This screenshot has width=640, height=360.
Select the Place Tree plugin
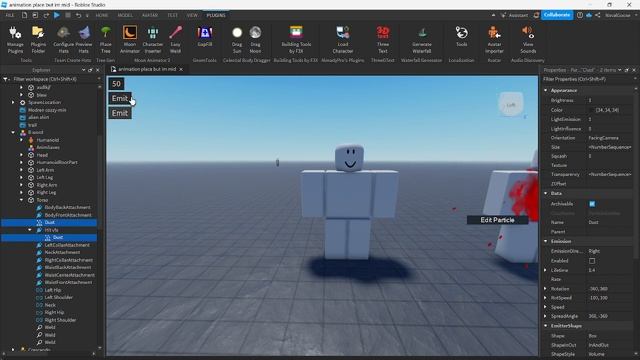[x=106, y=40]
